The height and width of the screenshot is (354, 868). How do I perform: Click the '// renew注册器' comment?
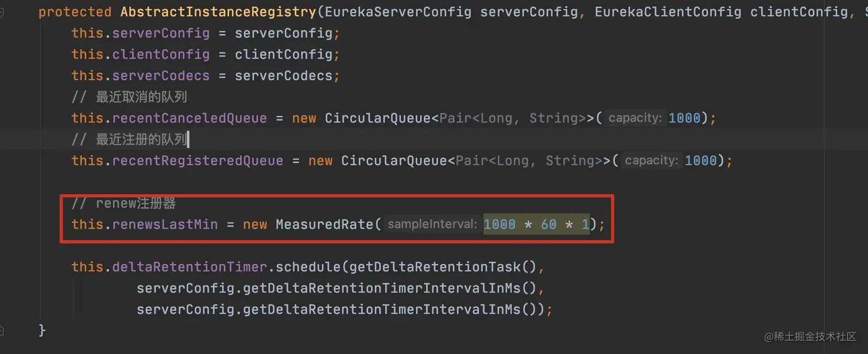[x=123, y=204]
